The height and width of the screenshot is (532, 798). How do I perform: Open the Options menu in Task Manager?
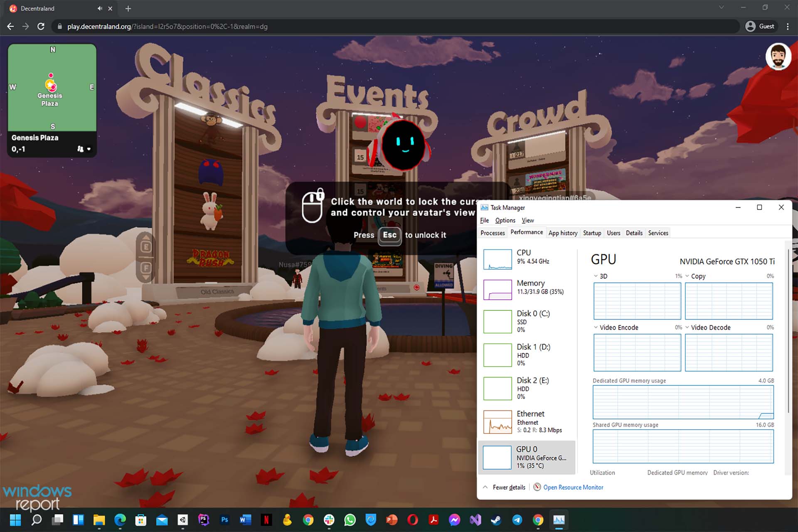click(x=505, y=220)
